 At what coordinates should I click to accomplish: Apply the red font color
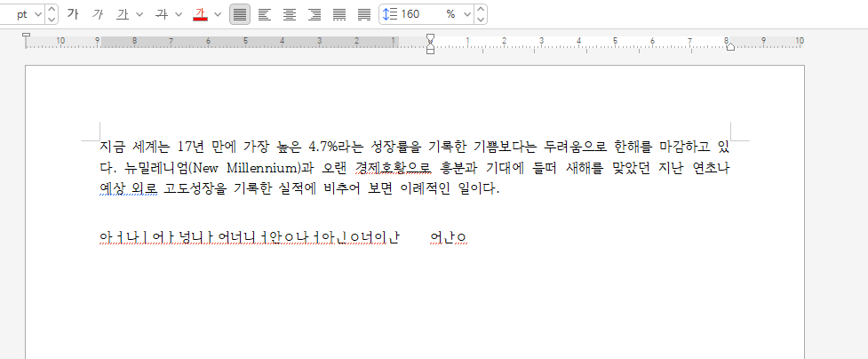click(x=201, y=14)
